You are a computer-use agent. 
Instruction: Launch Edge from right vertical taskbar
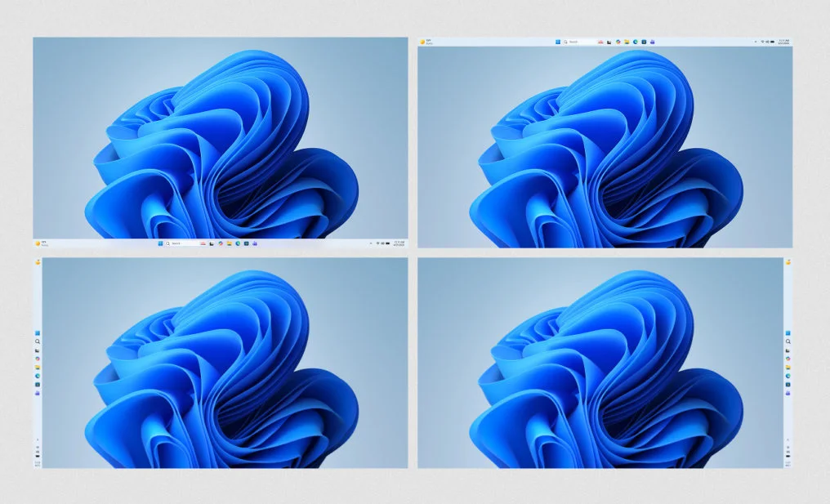(788, 376)
